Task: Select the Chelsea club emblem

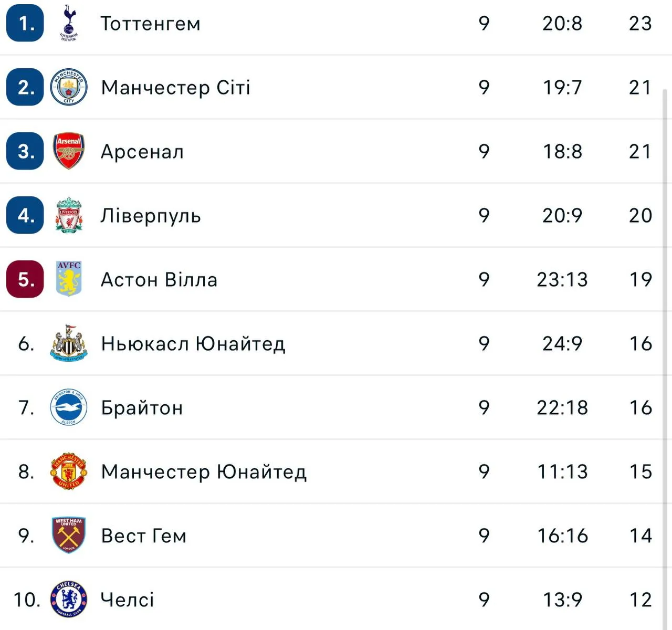Action: pyautogui.click(x=69, y=600)
